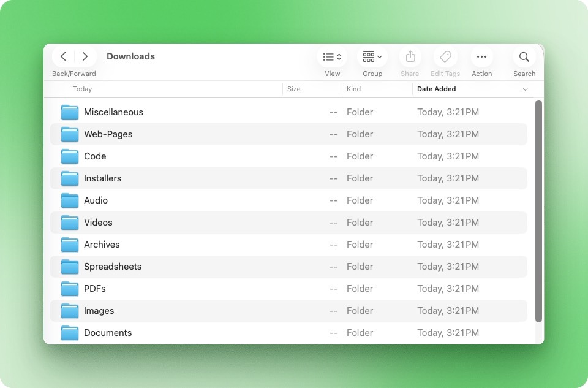Select the Size column header
The height and width of the screenshot is (388, 588).
[x=294, y=89]
